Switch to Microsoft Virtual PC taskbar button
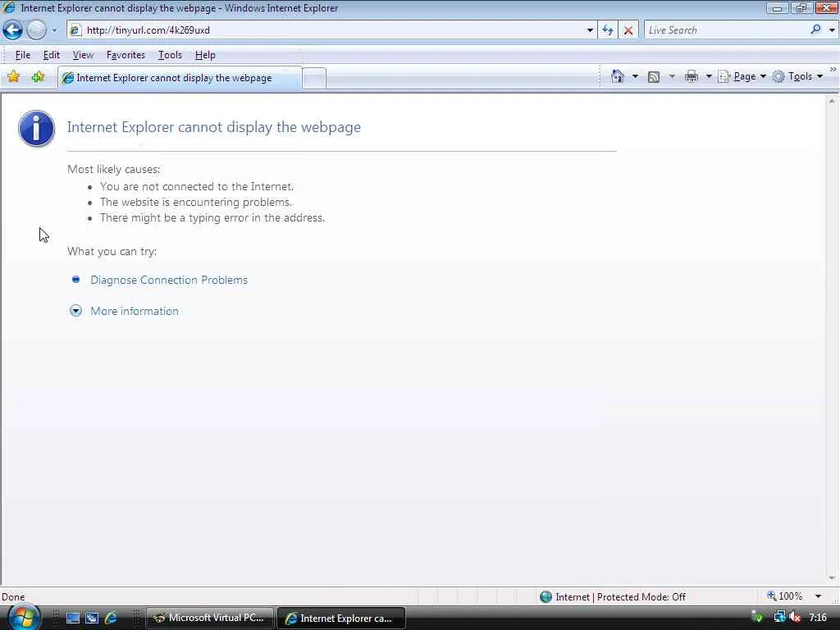This screenshot has width=840, height=630. [209, 618]
